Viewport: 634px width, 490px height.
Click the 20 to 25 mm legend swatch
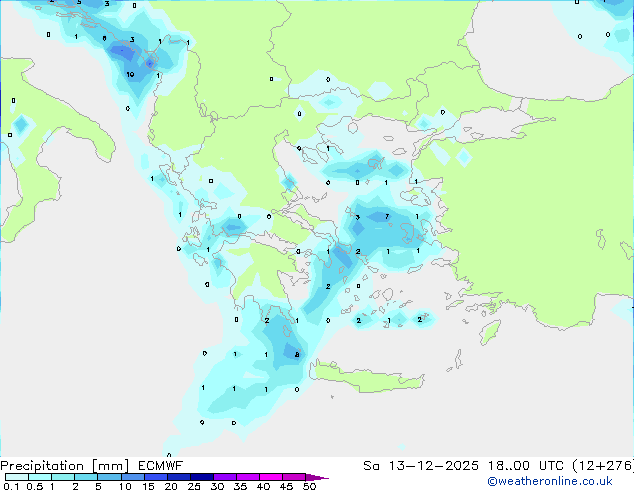pos(179,477)
